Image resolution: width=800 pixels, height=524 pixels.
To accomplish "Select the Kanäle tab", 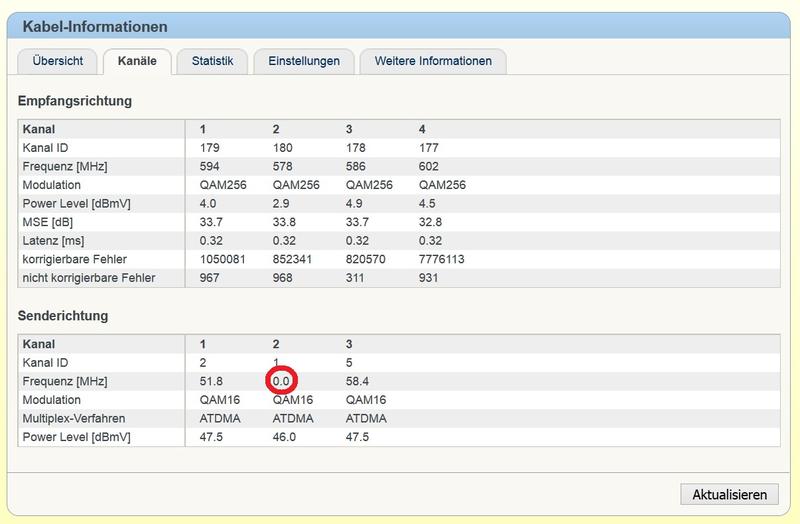I will tap(137, 61).
